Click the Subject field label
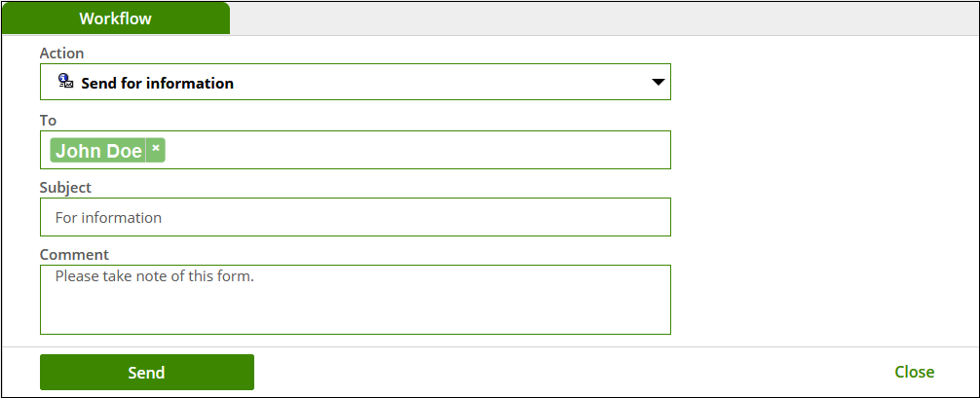Screen dimensions: 980x398 pos(65,188)
